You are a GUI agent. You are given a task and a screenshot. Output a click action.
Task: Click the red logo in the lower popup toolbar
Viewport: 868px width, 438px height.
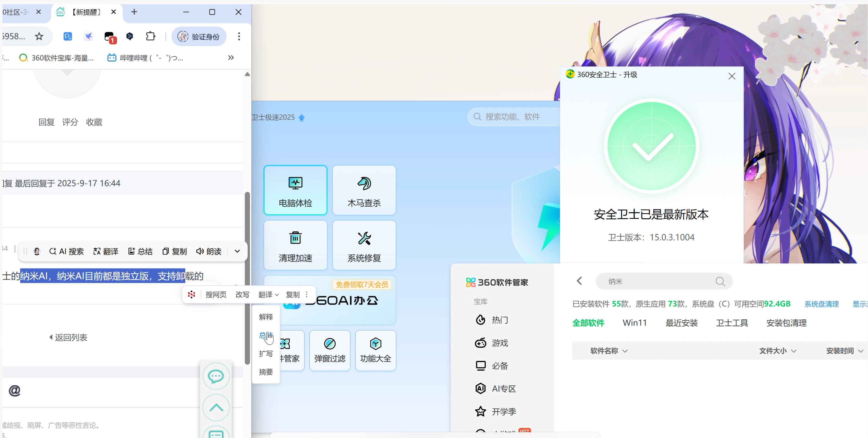click(x=191, y=294)
